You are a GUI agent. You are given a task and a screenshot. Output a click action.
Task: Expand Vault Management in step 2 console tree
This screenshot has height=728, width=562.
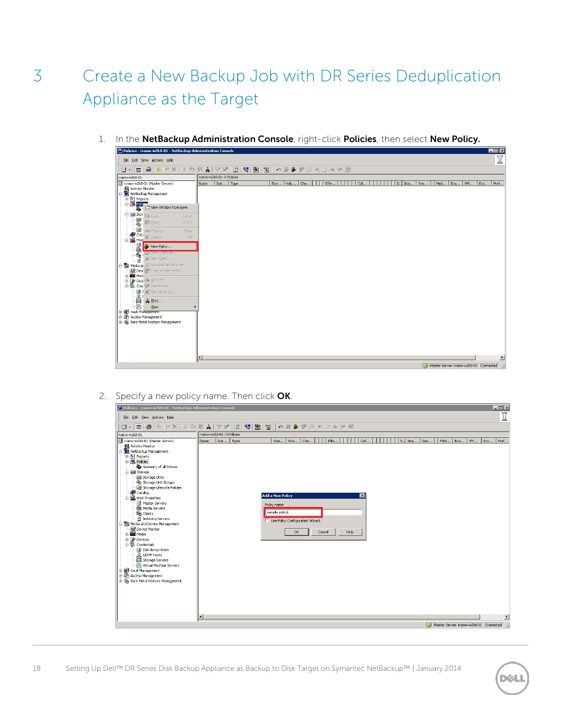[121, 571]
